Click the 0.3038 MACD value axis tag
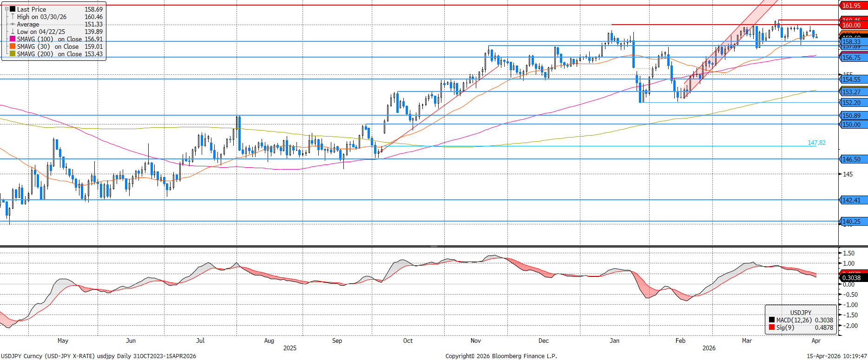The height and width of the screenshot is (360, 868). pos(852,278)
